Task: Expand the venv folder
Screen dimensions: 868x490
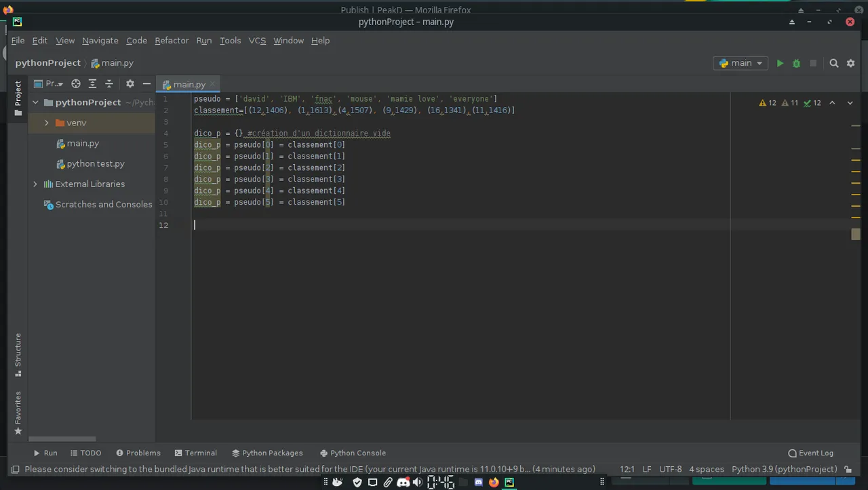Action: (46, 123)
